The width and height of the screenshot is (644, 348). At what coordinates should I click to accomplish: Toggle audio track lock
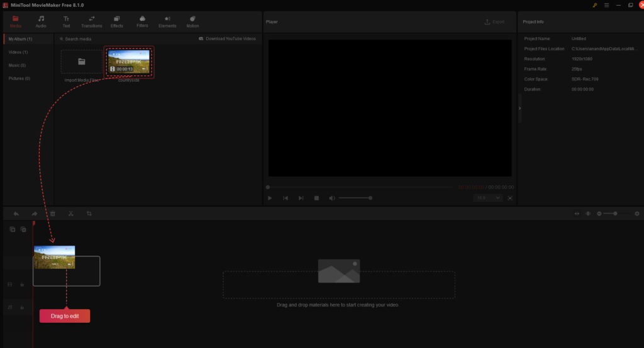(x=22, y=307)
